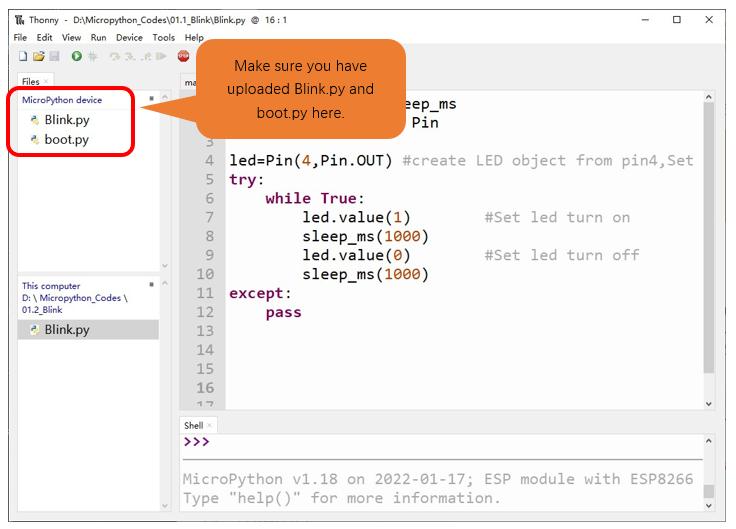Open the View menu
736x529 pixels.
(x=71, y=38)
